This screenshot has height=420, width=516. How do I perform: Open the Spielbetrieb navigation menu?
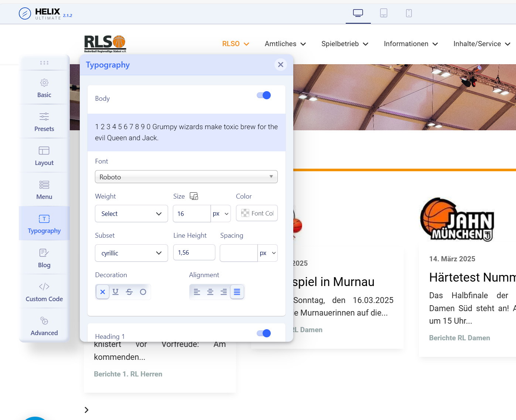tap(345, 44)
